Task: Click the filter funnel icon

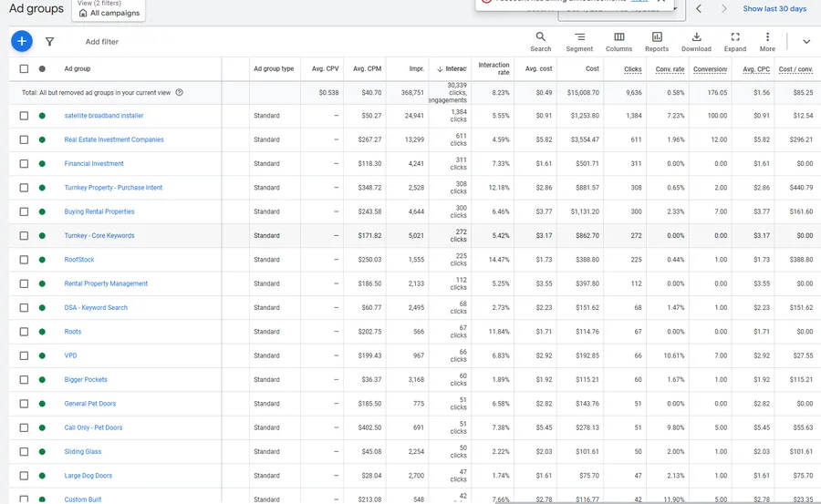Action: click(49, 41)
